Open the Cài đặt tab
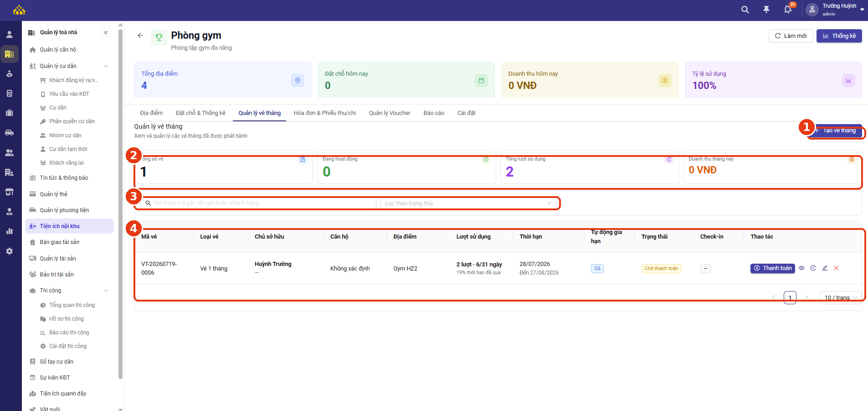This screenshot has width=868, height=411. tap(467, 113)
